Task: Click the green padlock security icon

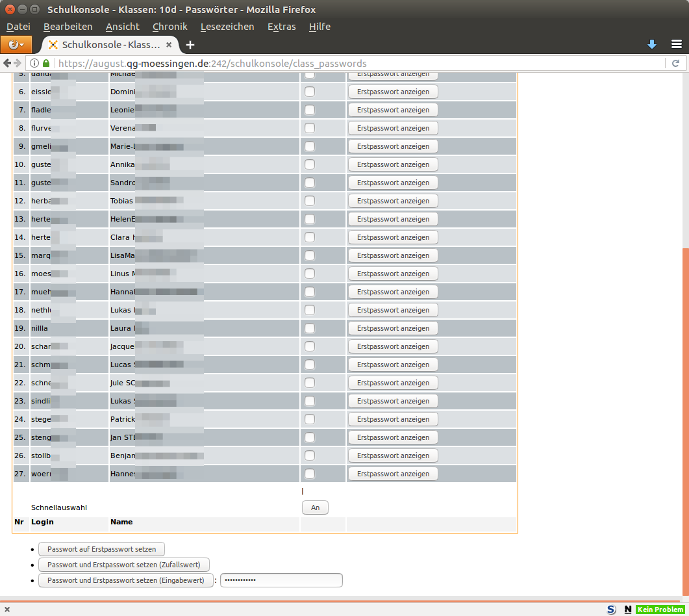Action: 46,64
